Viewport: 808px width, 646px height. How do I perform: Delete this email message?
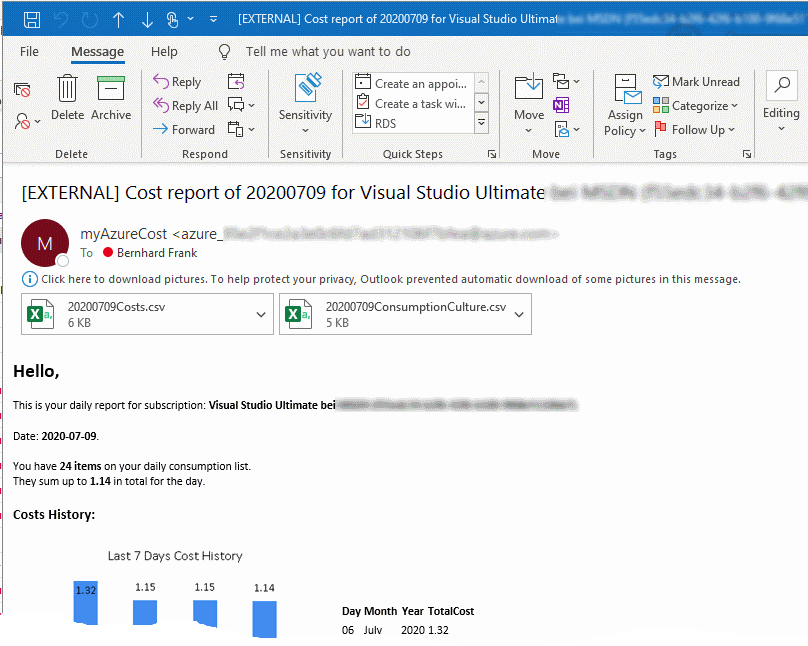pos(68,98)
